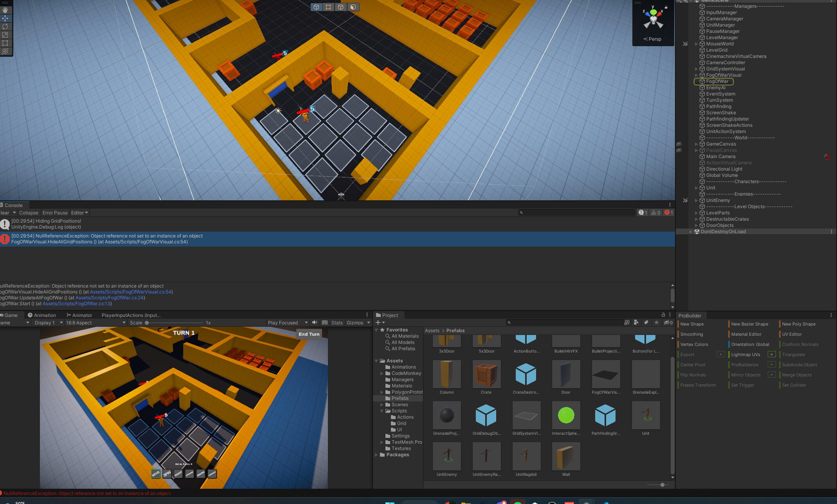Select the Move tool
837x504 pixels.
(x=5, y=18)
